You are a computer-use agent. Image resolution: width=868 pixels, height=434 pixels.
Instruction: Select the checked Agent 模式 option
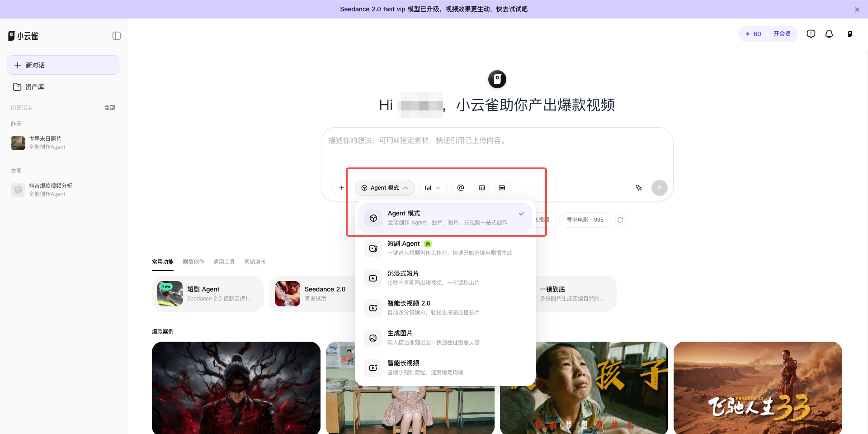pos(445,218)
